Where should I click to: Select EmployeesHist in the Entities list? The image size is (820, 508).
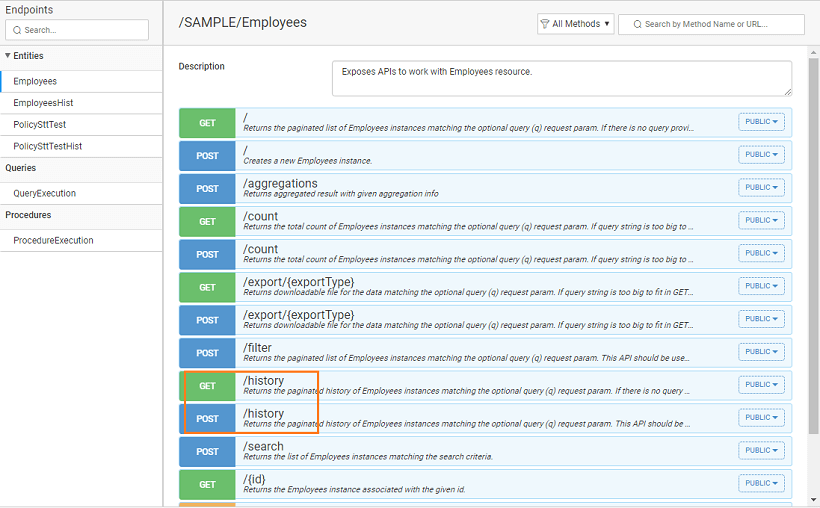43,103
